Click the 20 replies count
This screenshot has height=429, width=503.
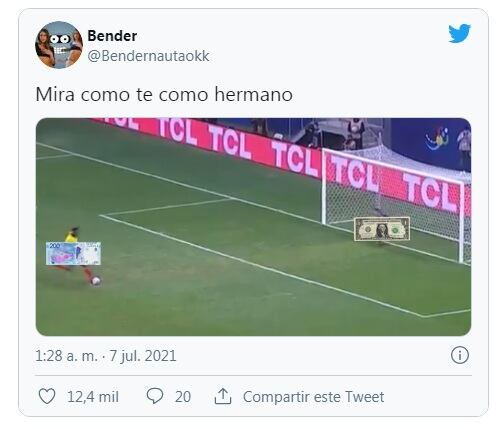183,397
